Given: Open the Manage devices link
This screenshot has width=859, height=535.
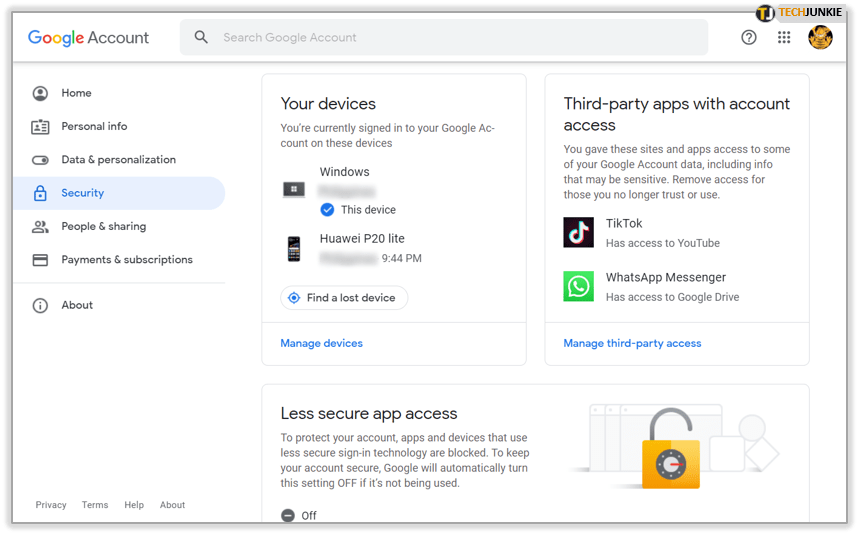Looking at the screenshot, I should click(x=321, y=343).
